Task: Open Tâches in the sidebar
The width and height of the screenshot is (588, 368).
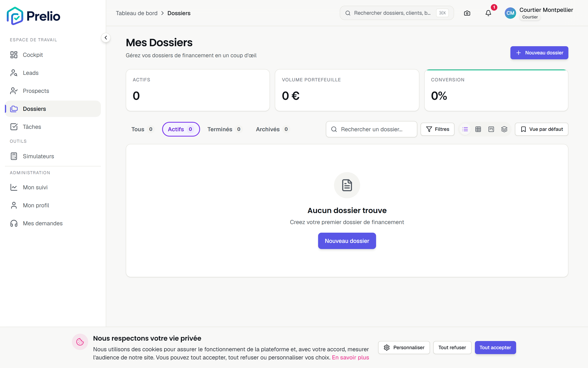Action: (53, 127)
